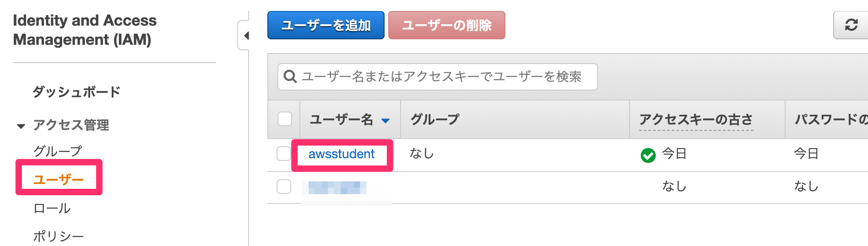This screenshot has width=868, height=246.
Task: Click the アクセスキーの古さ column header
Action: pos(696,120)
